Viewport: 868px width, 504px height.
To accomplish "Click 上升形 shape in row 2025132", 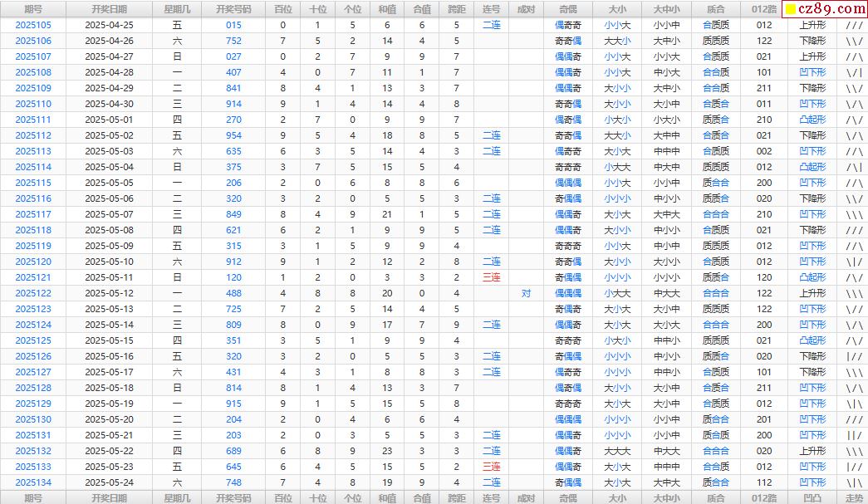I will 812,451.
